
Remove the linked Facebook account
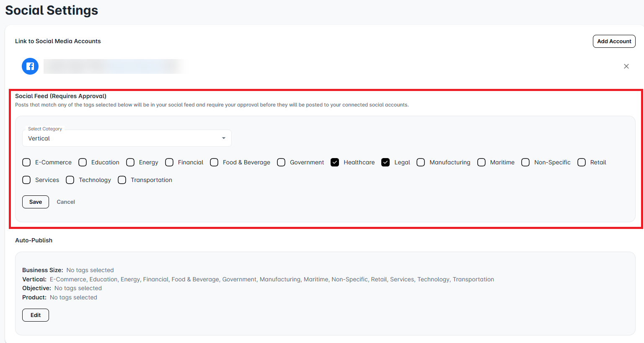click(x=626, y=66)
